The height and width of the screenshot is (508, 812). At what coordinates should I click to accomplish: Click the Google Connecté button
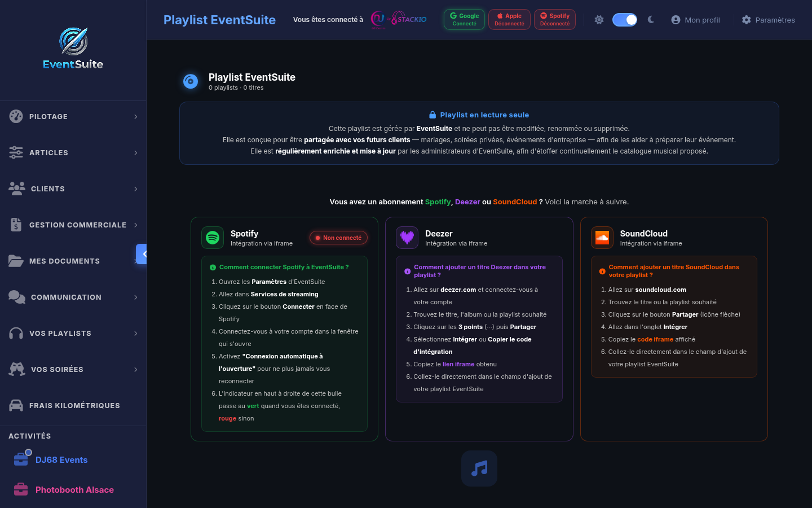tap(464, 19)
